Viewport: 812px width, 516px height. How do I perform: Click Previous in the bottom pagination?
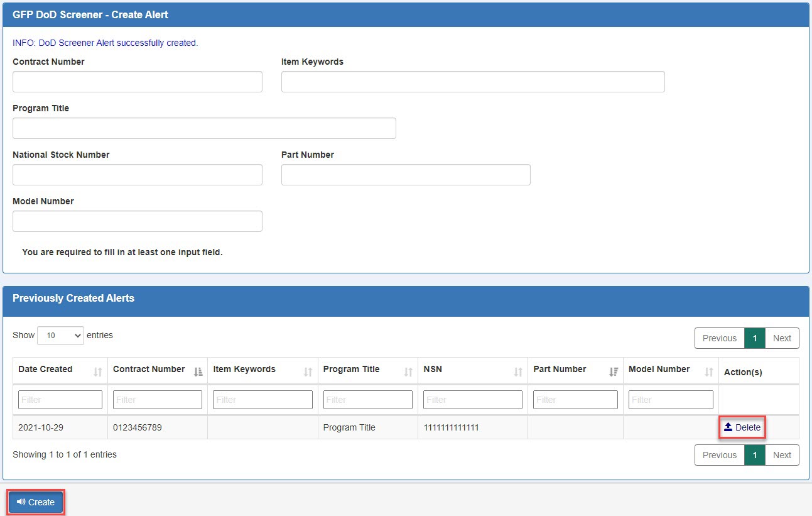[719, 454]
